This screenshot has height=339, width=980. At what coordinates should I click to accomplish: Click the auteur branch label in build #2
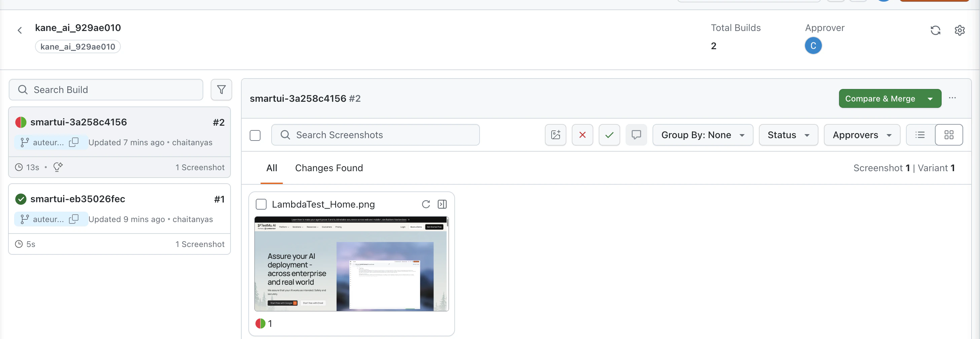[48, 143]
